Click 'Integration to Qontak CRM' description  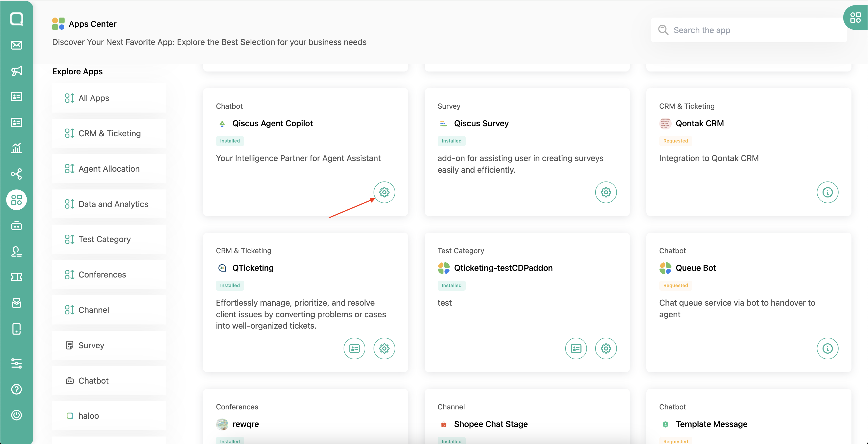point(709,158)
